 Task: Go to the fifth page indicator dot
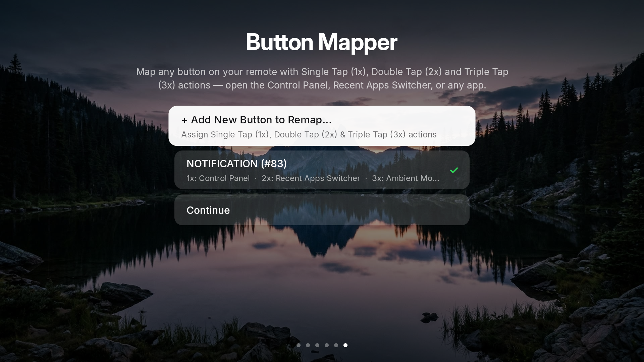(x=336, y=345)
